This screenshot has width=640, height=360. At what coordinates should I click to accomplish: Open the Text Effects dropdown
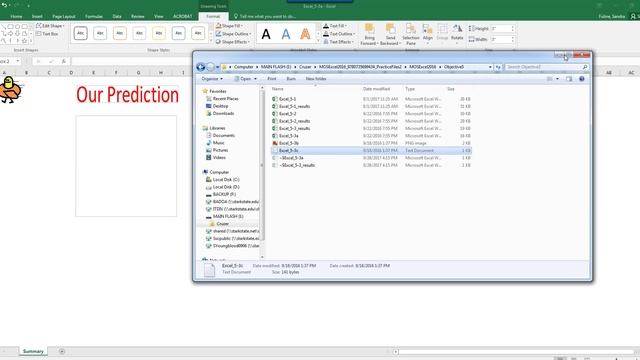click(339, 42)
